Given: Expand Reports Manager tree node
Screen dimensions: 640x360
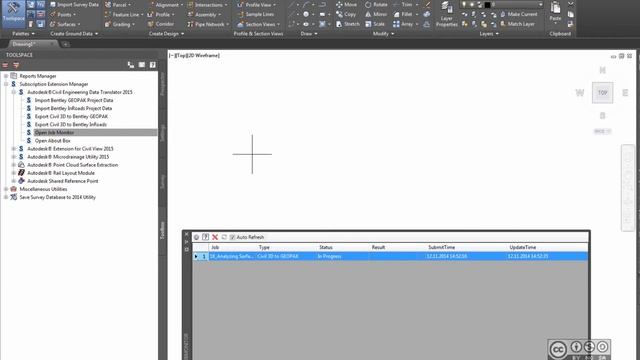Looking at the screenshot, I should coord(6,76).
